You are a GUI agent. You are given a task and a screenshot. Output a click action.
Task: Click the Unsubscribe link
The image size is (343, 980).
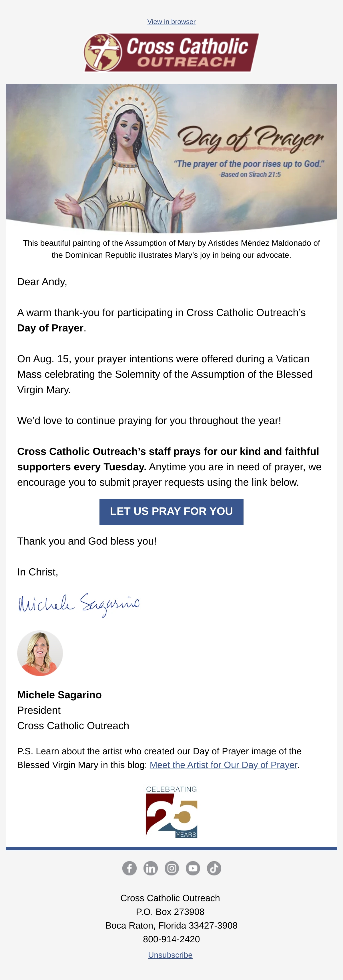point(170,955)
